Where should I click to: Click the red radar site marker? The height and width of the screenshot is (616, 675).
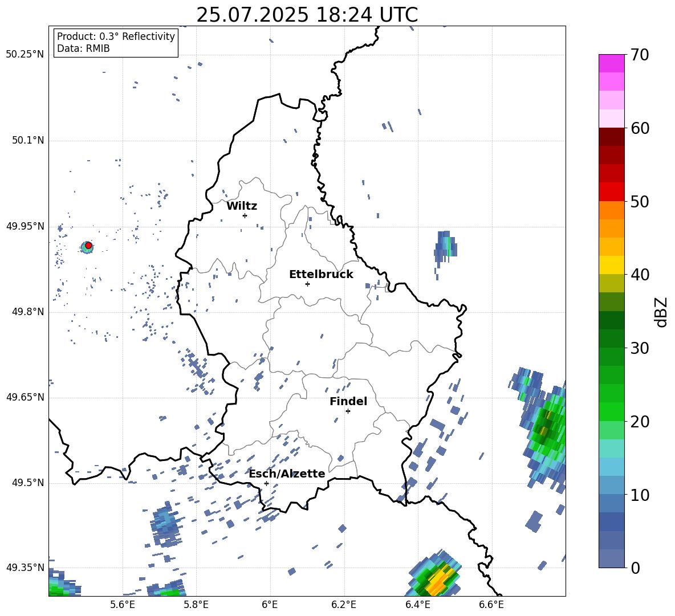88,246
